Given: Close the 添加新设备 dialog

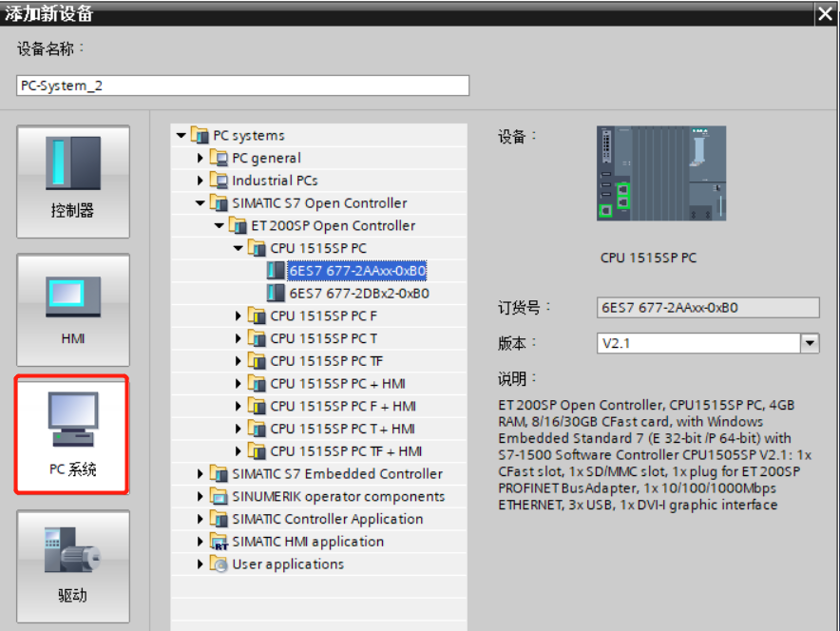Looking at the screenshot, I should click(826, 13).
